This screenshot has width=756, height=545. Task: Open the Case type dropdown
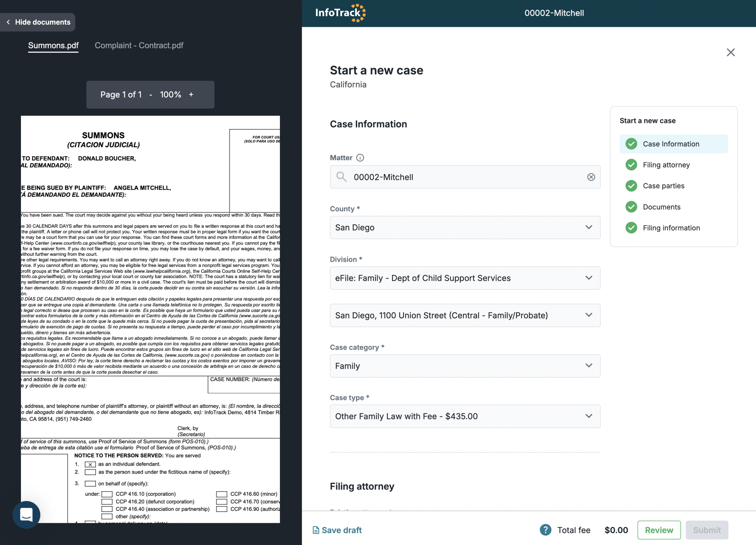coord(465,416)
